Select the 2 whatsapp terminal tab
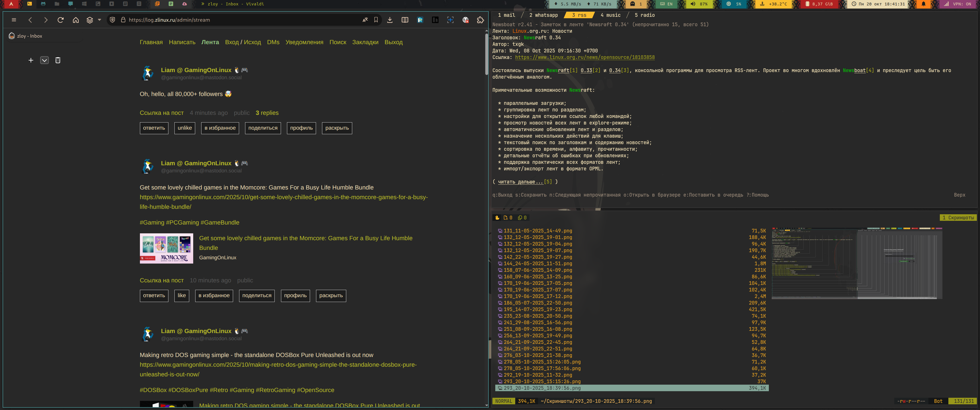Screen dimensions: 980x410 coord(543,15)
